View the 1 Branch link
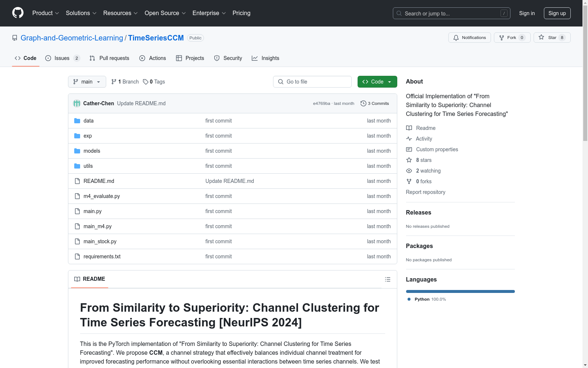 point(125,82)
